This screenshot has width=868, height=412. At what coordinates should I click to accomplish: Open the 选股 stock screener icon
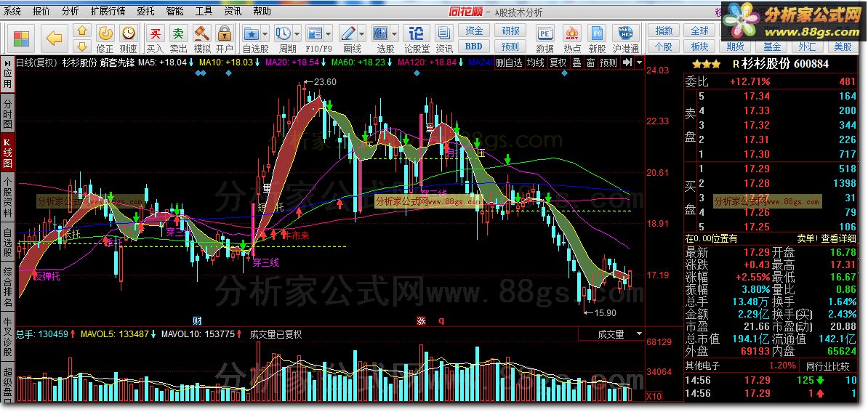[382, 33]
